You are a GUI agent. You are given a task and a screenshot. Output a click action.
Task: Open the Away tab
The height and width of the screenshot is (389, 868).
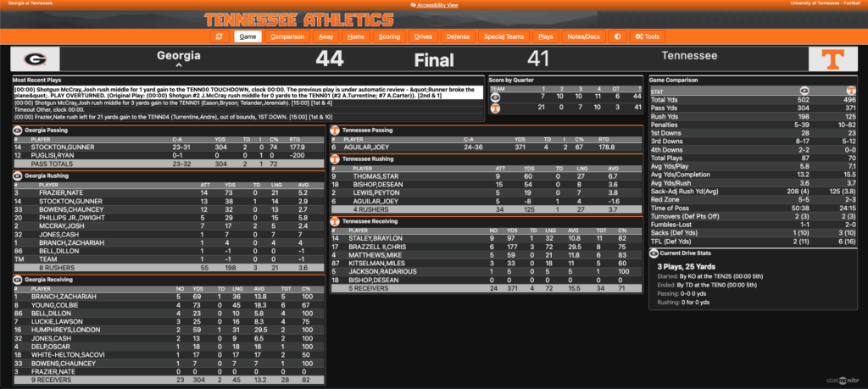[326, 36]
